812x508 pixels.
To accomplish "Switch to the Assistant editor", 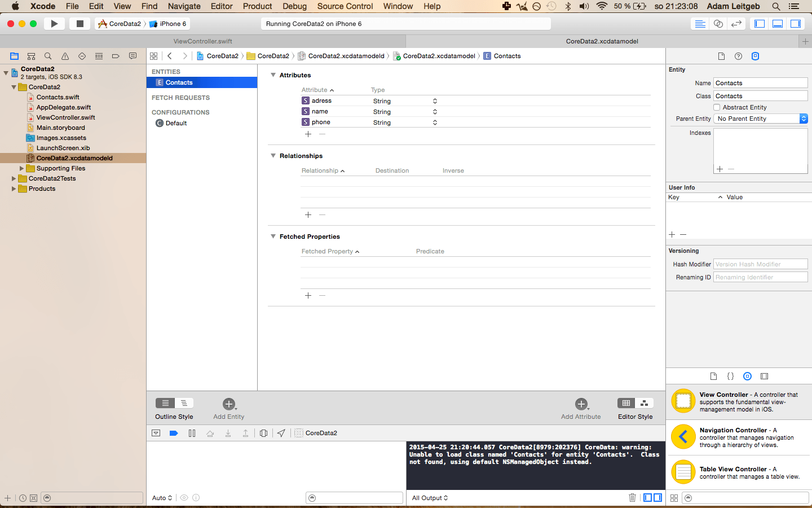I will [718, 24].
